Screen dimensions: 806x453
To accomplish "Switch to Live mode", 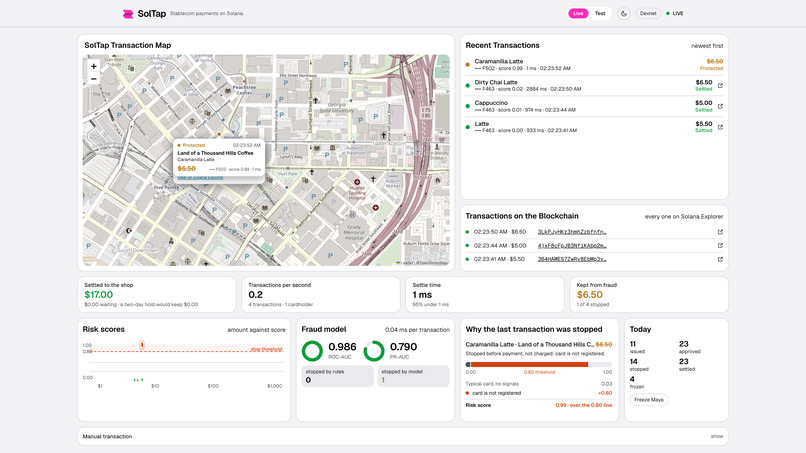I will [578, 13].
